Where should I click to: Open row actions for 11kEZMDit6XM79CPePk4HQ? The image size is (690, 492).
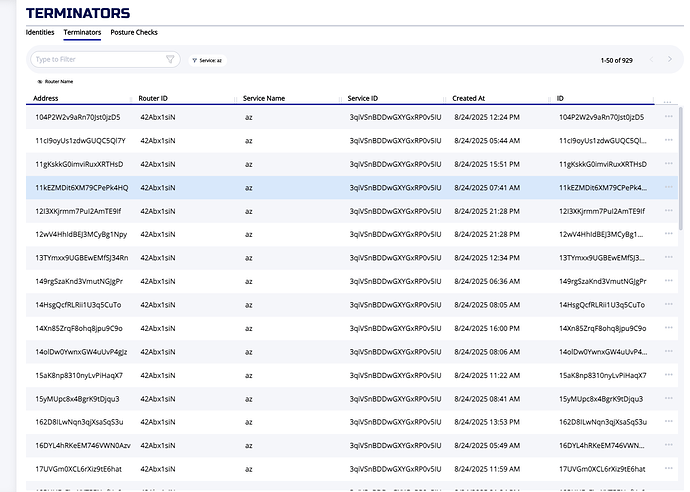point(668,187)
